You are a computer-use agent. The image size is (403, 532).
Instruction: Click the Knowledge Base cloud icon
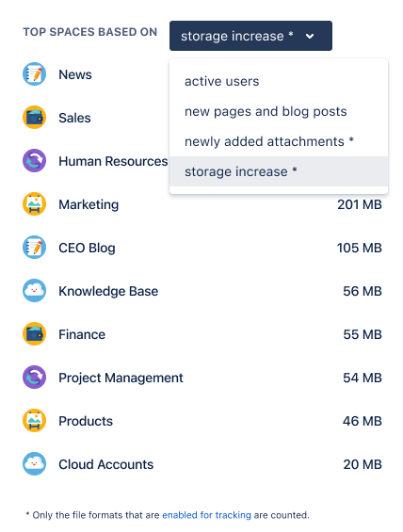click(x=34, y=290)
